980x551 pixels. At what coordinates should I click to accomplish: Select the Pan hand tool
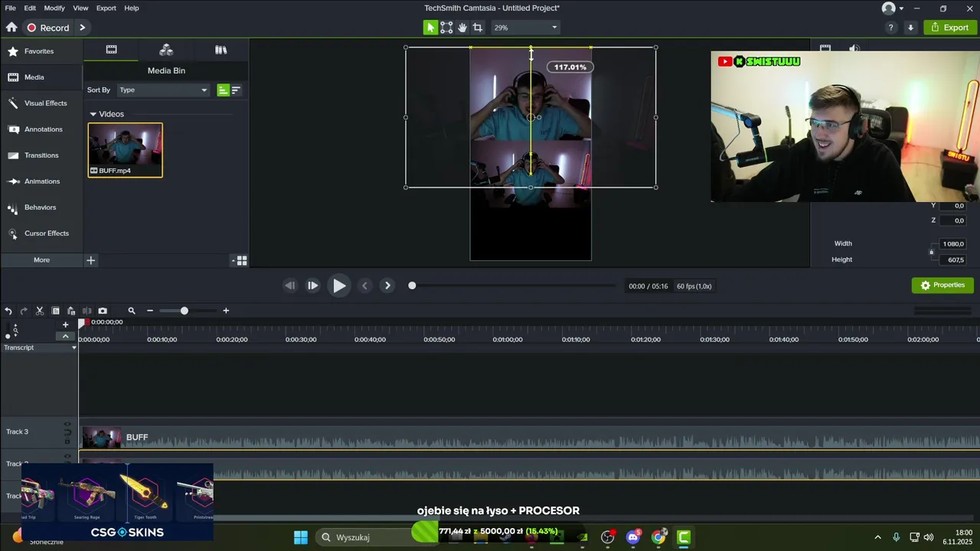tap(462, 28)
